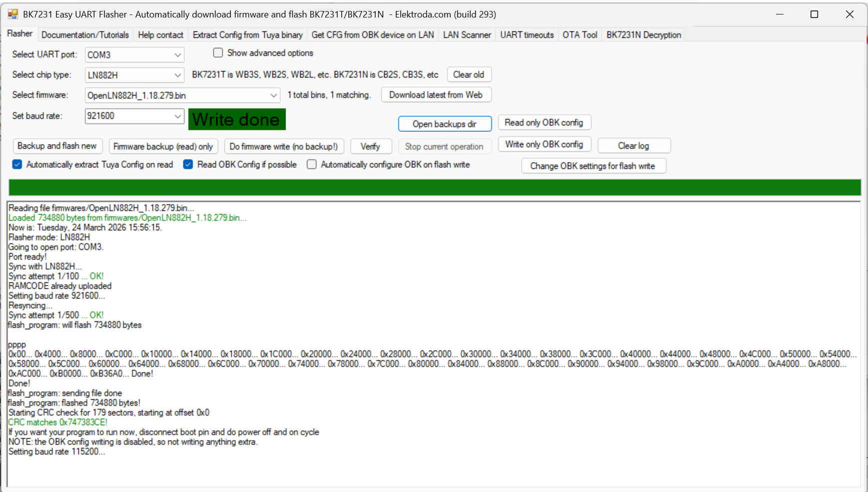The height and width of the screenshot is (492, 868).
Task: Enable Automatically configure OBK on flash write
Action: [x=312, y=164]
